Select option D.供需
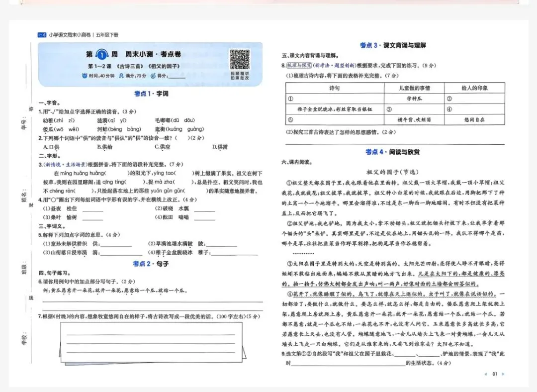Image resolution: width=537 pixels, height=392 pixels. coord(220,147)
